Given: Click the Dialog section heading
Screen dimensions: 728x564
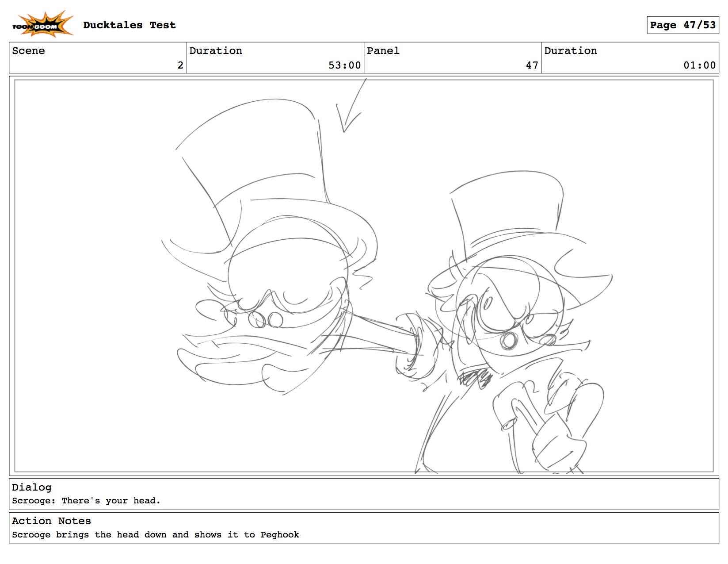Looking at the screenshot, I should (32, 487).
